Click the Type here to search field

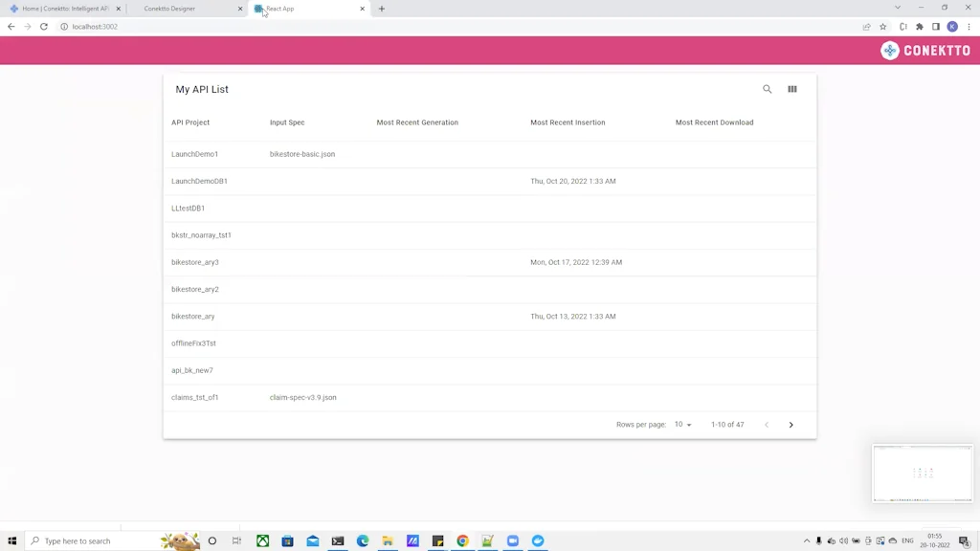86,540
